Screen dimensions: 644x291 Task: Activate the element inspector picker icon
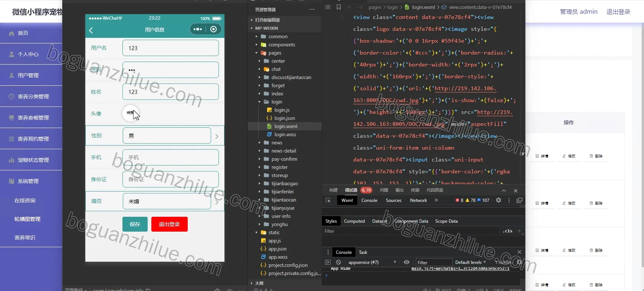(x=328, y=200)
